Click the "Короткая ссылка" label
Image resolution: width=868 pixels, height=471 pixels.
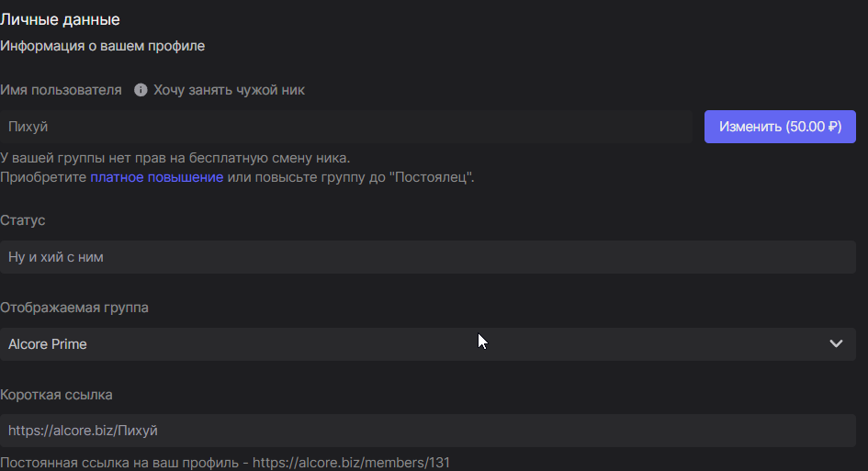[56, 395]
